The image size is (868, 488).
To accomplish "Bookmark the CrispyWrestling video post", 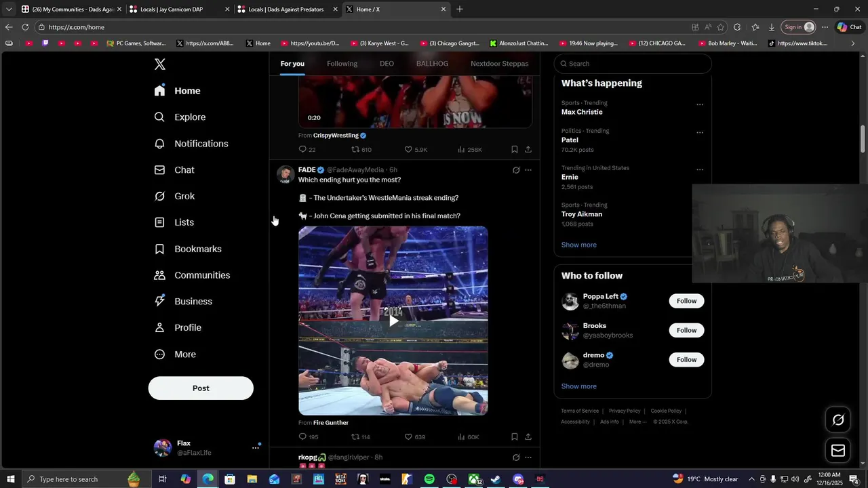I will (x=515, y=150).
